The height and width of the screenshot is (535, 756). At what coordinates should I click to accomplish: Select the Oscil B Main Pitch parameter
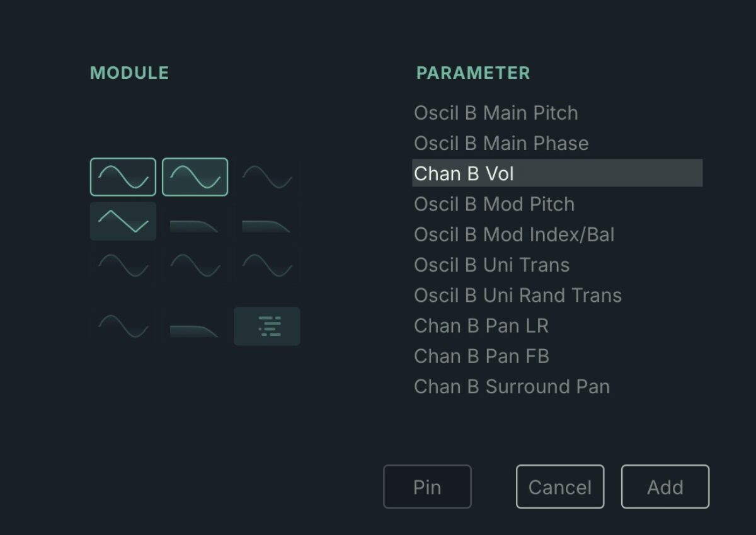pos(496,113)
